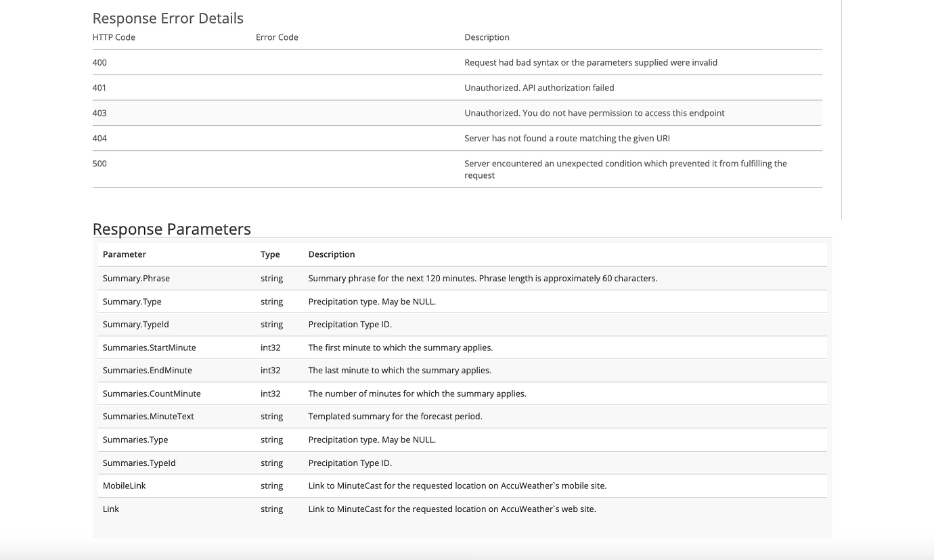Select the Summaries.StartMinute parameter name
The height and width of the screenshot is (560, 934).
click(x=149, y=348)
